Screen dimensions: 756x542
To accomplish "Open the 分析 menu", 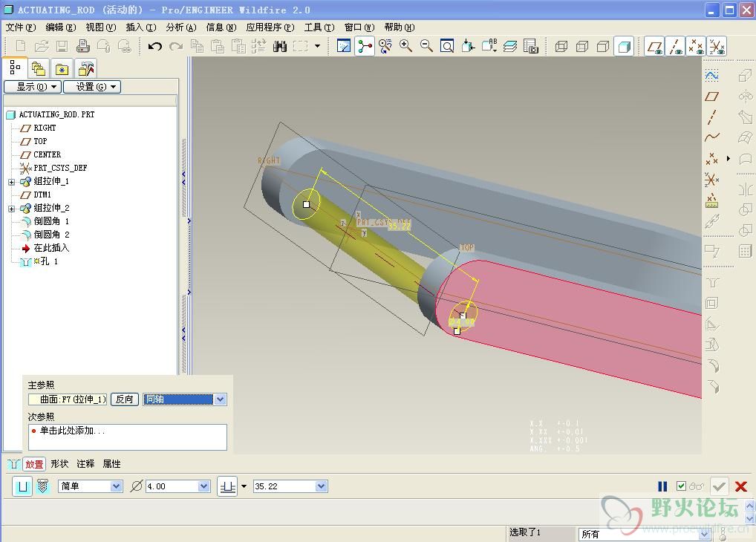I will pyautogui.click(x=181, y=27).
